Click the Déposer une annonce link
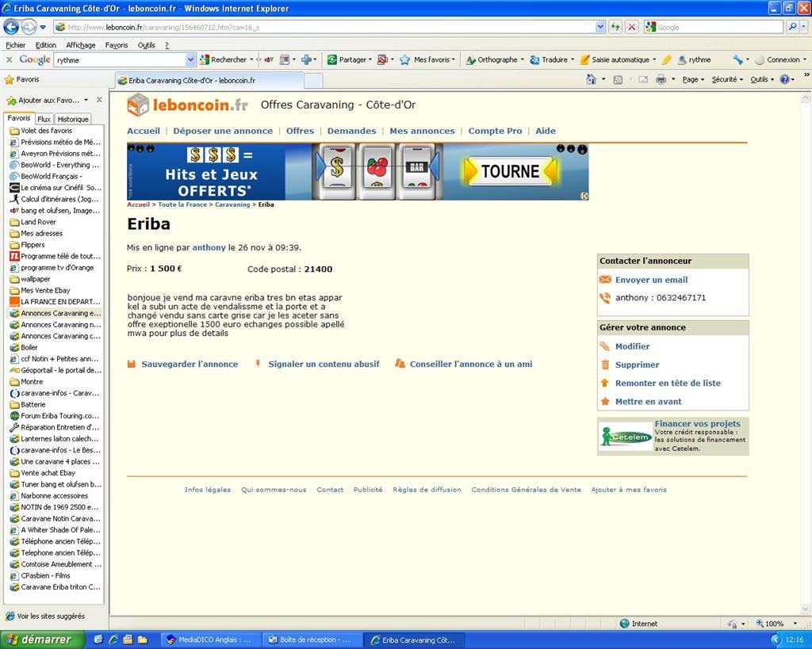The image size is (812, 649). point(223,131)
